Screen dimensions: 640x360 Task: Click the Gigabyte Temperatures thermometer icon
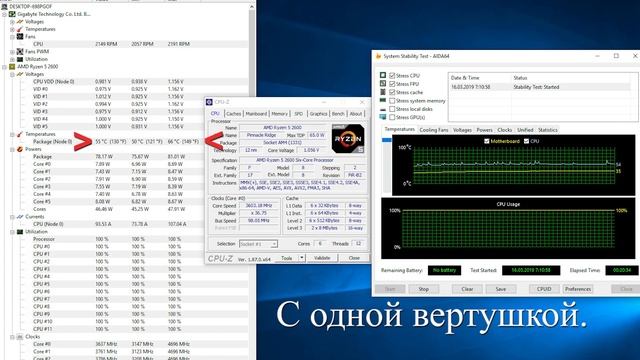coord(20,29)
